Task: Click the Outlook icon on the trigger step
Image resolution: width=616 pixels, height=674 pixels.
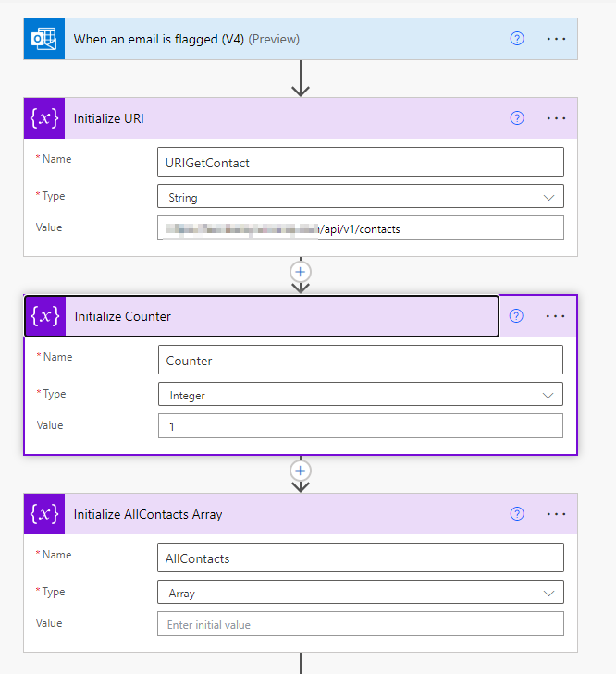Action: pos(44,39)
